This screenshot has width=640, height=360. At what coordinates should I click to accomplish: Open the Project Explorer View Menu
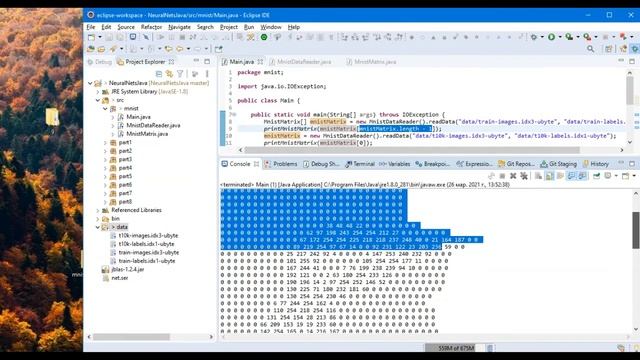pyautogui.click(x=207, y=74)
